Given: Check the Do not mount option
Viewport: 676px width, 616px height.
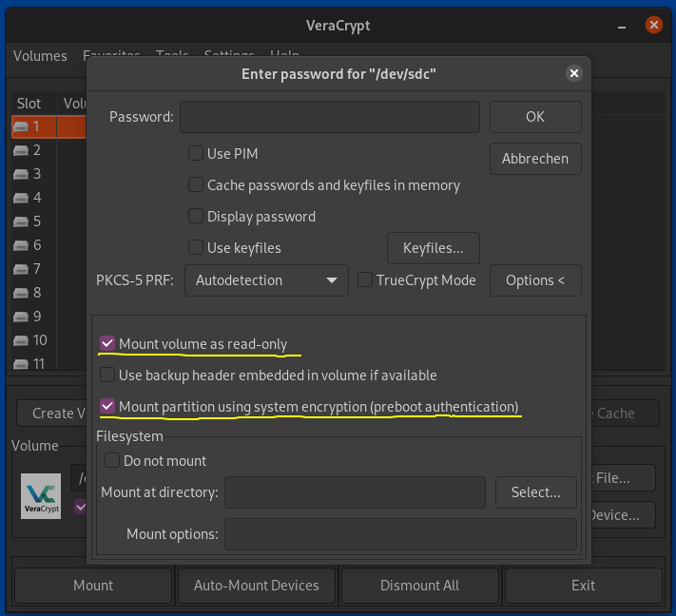Looking at the screenshot, I should (112, 460).
